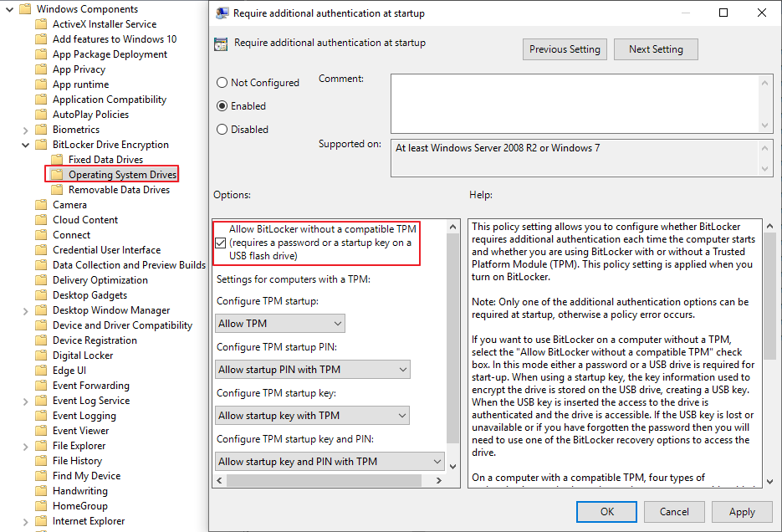Click the HomeGroup folder icon
Screen dimensions: 782x532
tap(41, 506)
